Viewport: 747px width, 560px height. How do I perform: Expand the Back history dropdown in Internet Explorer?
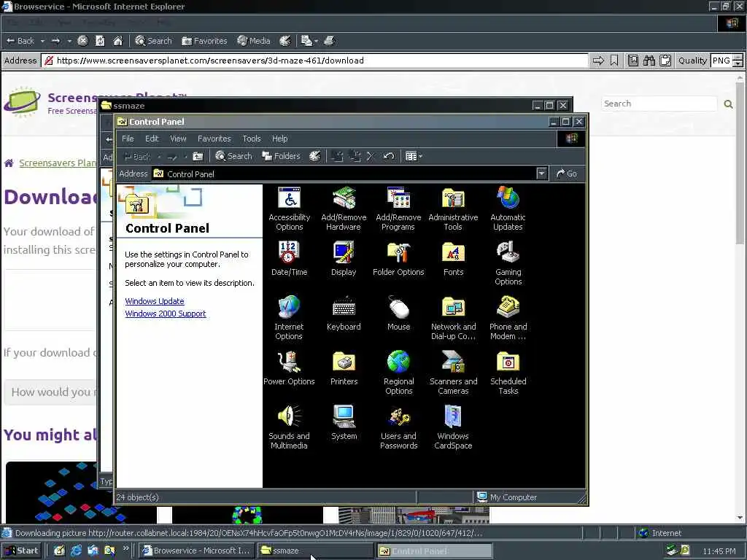click(x=42, y=42)
